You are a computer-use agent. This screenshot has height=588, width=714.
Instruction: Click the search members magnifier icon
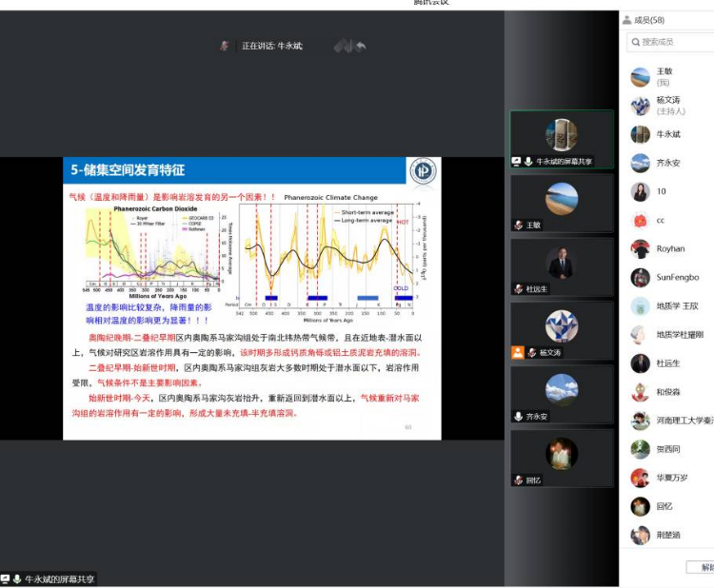click(635, 42)
